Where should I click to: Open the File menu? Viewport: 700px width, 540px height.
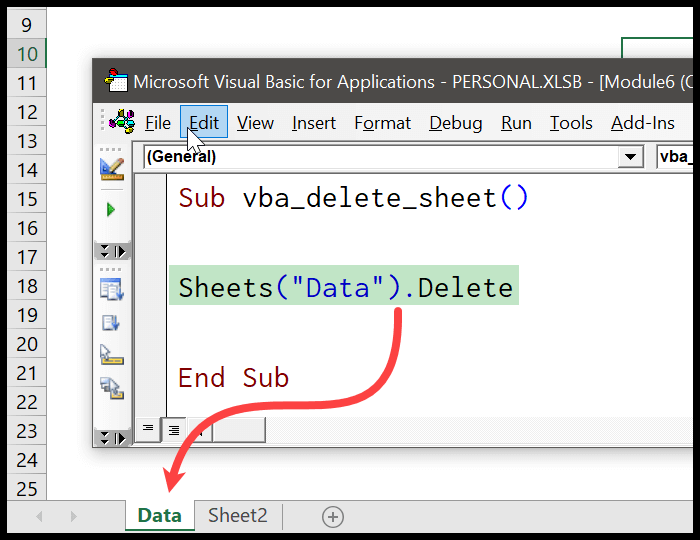pos(158,123)
